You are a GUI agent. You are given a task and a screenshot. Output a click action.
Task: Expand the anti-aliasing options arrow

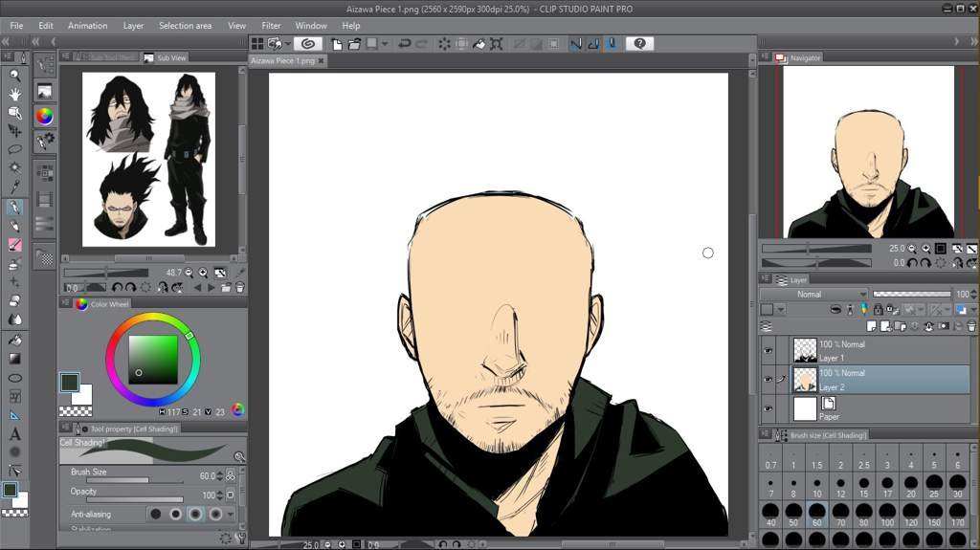coord(231,515)
